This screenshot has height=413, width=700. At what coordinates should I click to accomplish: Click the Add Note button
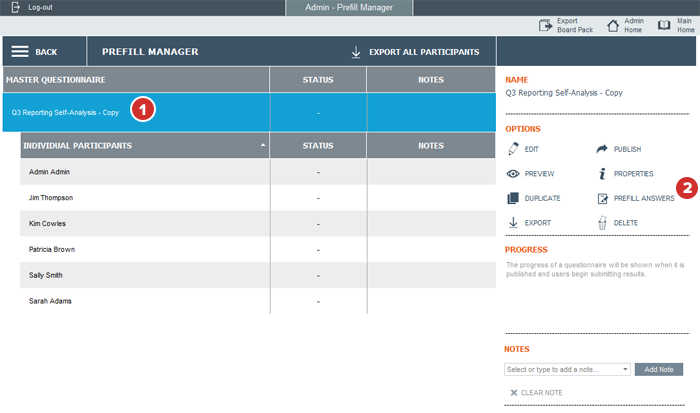(x=659, y=369)
